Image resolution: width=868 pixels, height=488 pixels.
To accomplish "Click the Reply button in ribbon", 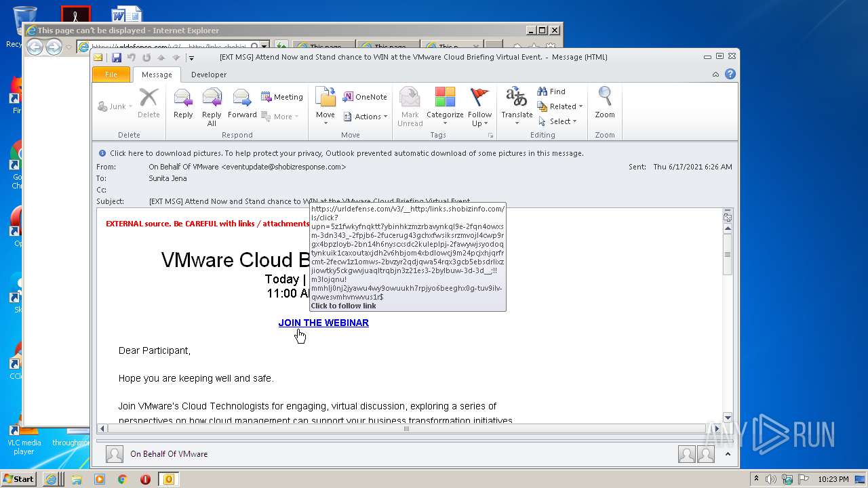I will [183, 104].
